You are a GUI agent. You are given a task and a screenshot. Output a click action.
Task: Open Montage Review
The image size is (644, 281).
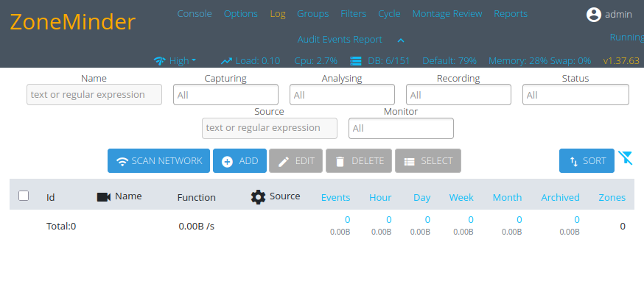coord(447,13)
